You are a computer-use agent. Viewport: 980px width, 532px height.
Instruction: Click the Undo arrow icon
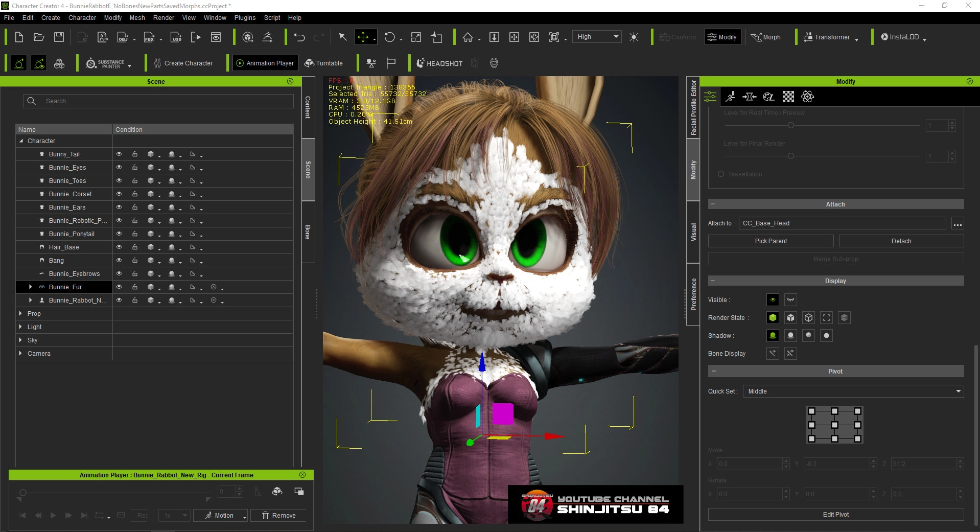pyautogui.click(x=299, y=37)
